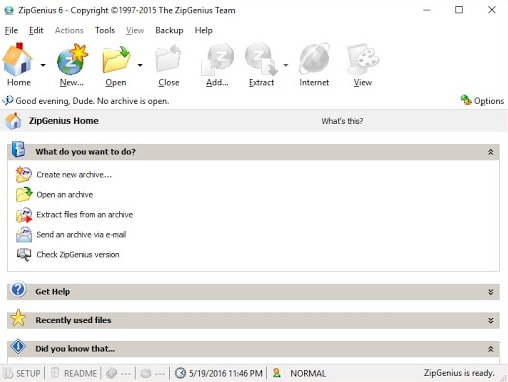Click the Check ZipGenius version icon
The image size is (508, 382).
point(24,255)
